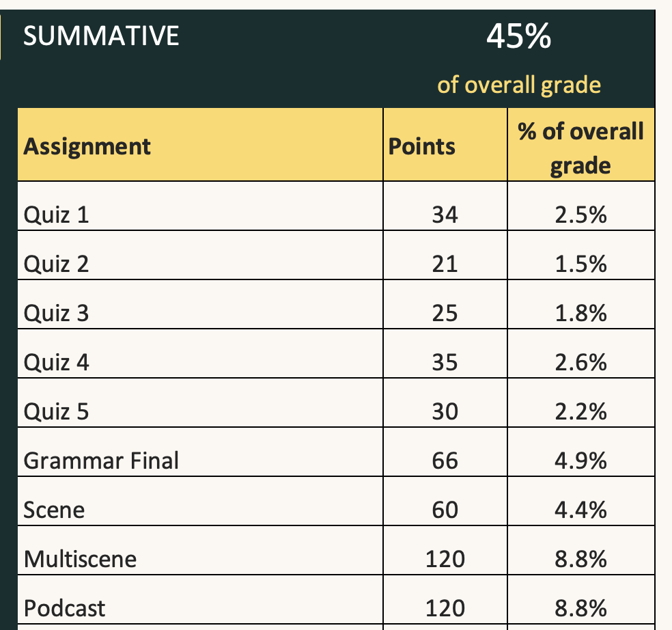Click the Points column header
This screenshot has width=672, height=630.
coord(422,147)
